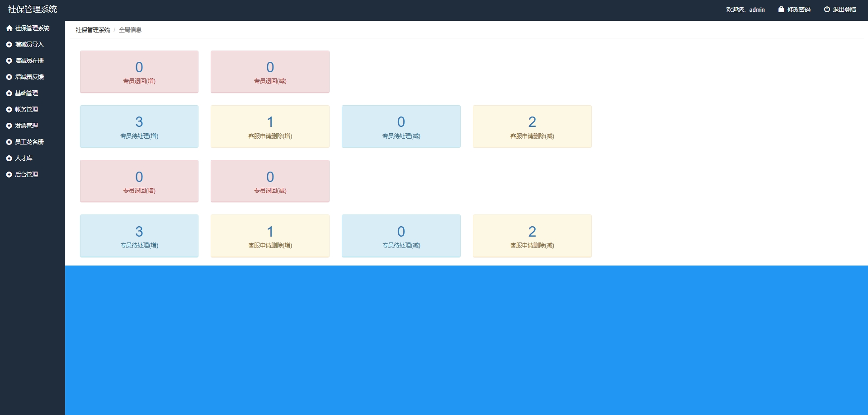Viewport: 868px width, 415px height.
Task: Click the 社保管理系统 brand title in header
Action: pos(33,9)
